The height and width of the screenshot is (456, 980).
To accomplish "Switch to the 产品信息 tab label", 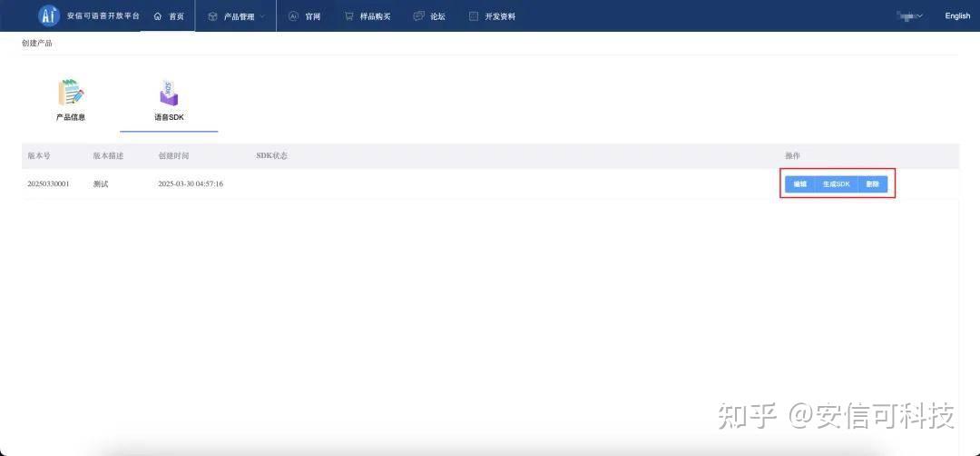I will tap(71, 117).
